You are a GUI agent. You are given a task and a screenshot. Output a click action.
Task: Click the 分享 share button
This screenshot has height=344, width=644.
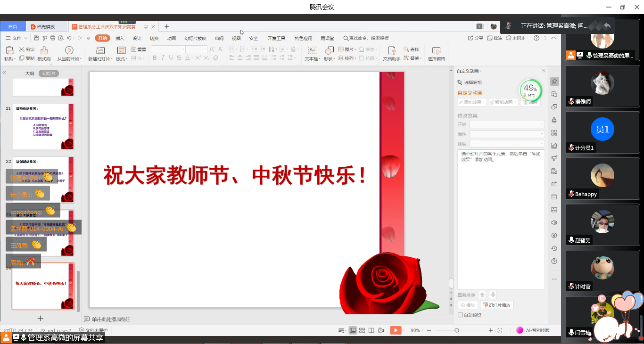476,38
